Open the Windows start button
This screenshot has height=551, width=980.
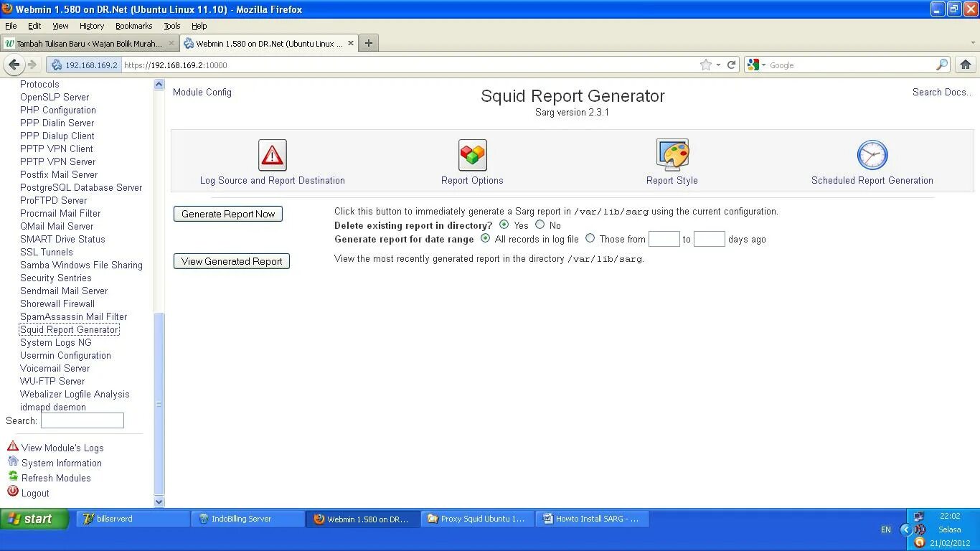coord(34,519)
